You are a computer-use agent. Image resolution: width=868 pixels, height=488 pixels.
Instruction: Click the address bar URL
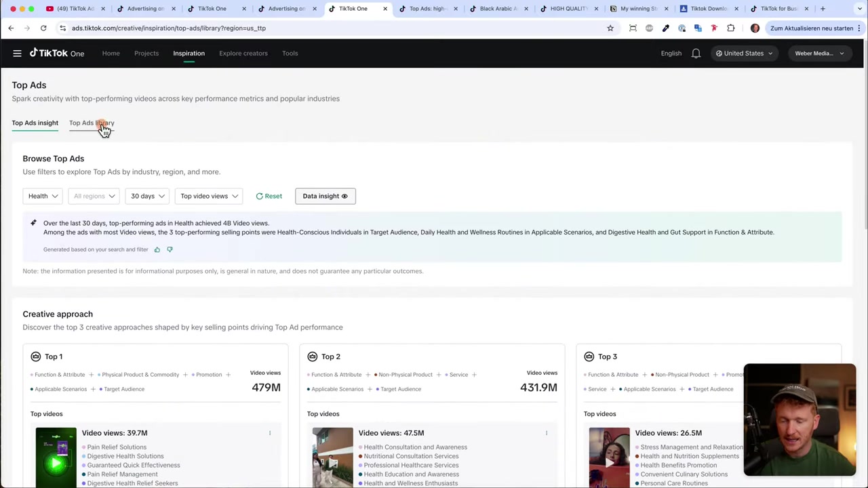[169, 28]
